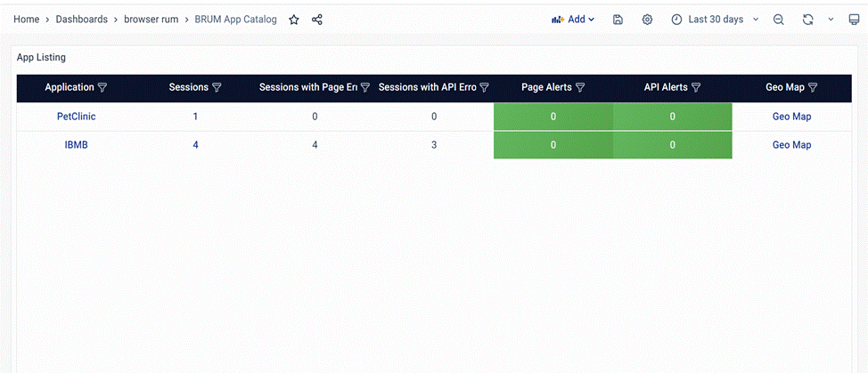The image size is (868, 373).
Task: Click the green Page Alerts cell for PetClinic
Action: point(553,117)
